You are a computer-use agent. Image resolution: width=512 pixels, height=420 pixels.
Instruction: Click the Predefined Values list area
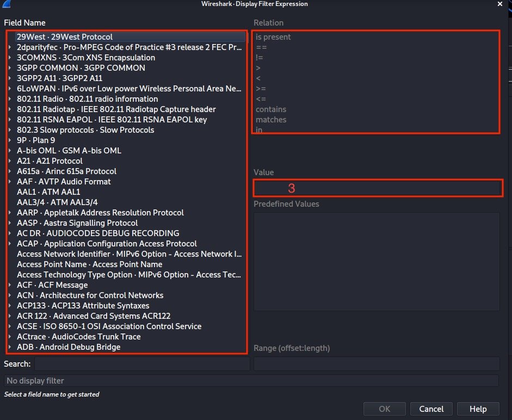coord(377,262)
